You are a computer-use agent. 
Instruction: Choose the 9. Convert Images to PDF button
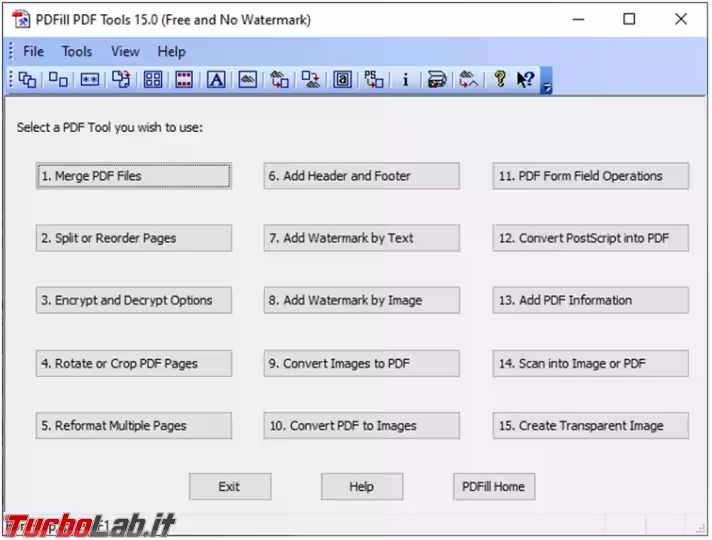362,363
